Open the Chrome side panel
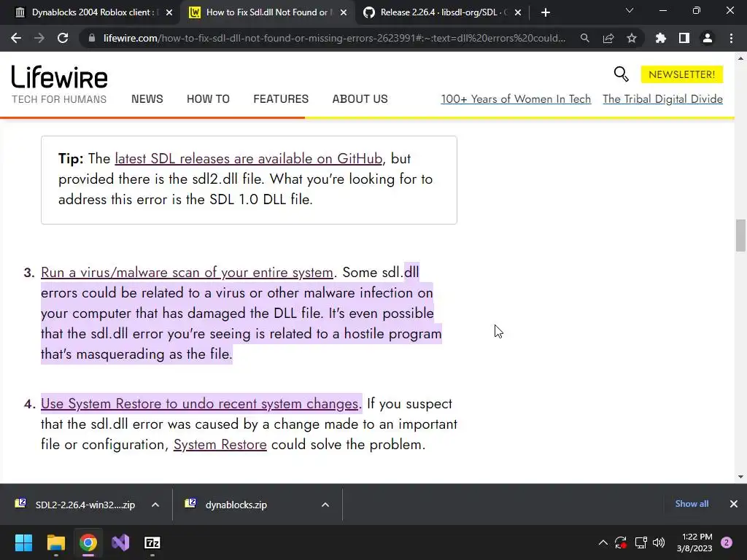This screenshot has width=747, height=560. click(684, 38)
